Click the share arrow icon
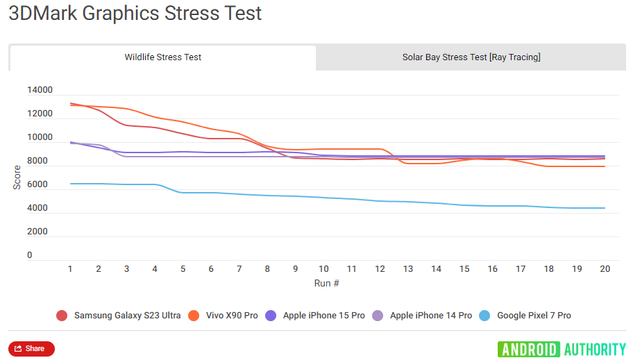 18,349
